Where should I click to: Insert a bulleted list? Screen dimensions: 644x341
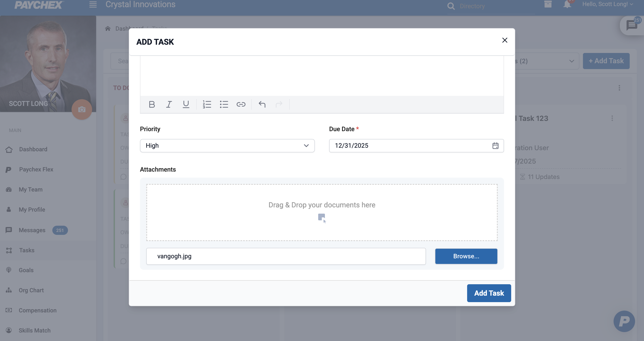224,104
